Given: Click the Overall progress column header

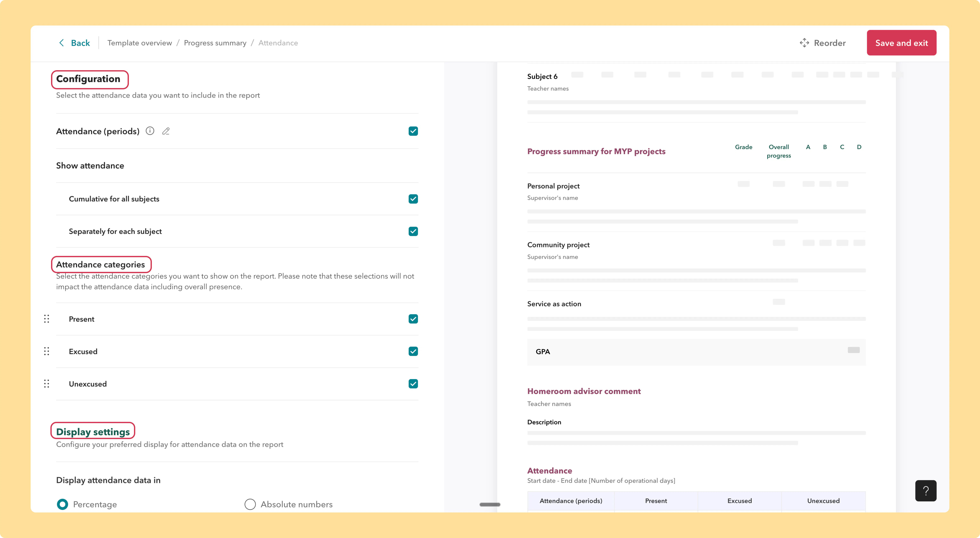Looking at the screenshot, I should [778, 151].
